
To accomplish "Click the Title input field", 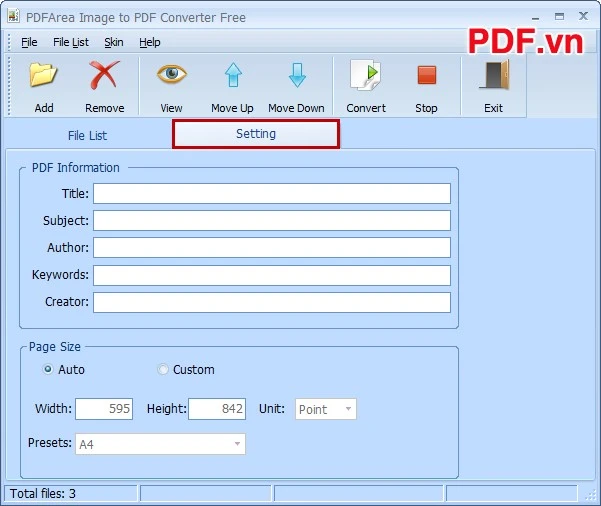I will click(x=272, y=194).
